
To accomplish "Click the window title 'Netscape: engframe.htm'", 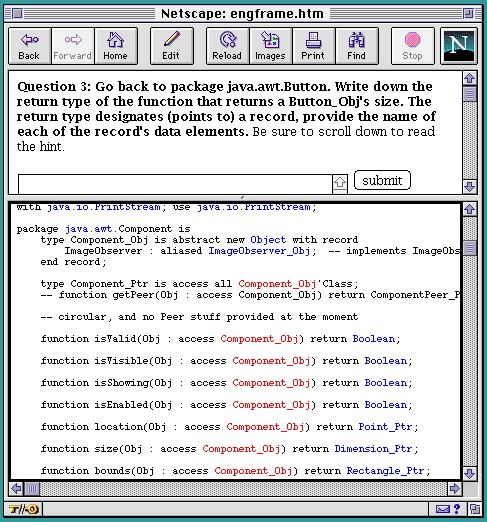I will (242, 14).
